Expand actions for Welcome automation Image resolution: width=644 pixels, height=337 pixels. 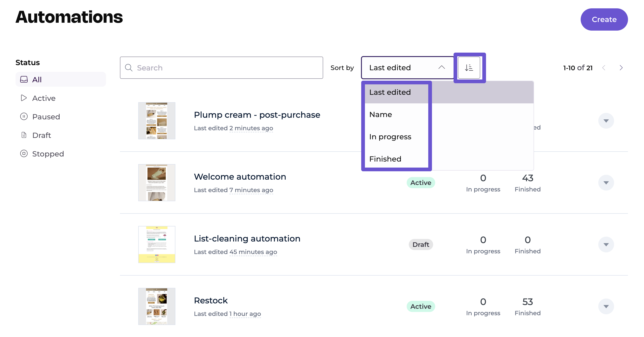(x=606, y=183)
